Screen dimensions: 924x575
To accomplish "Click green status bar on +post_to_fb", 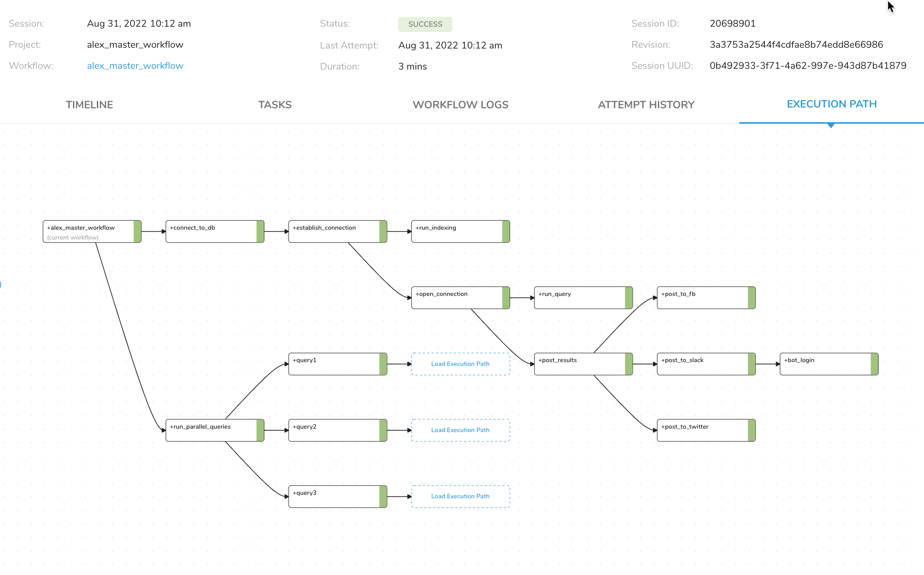I will click(x=751, y=298).
